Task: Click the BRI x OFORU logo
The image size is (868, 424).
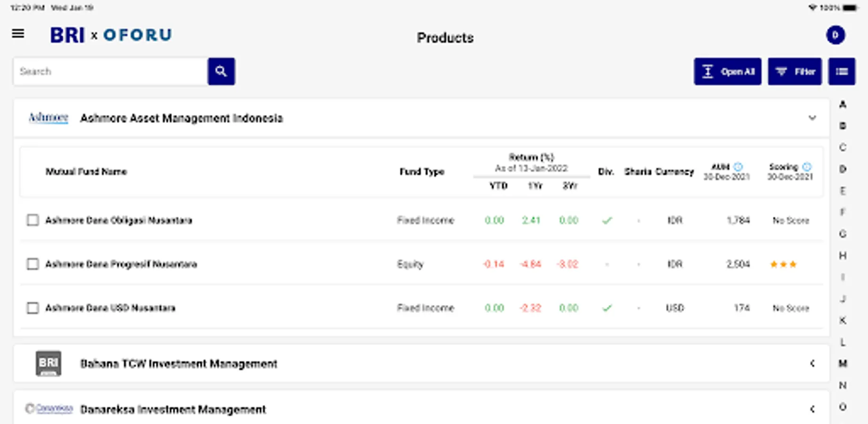Action: coord(111,35)
